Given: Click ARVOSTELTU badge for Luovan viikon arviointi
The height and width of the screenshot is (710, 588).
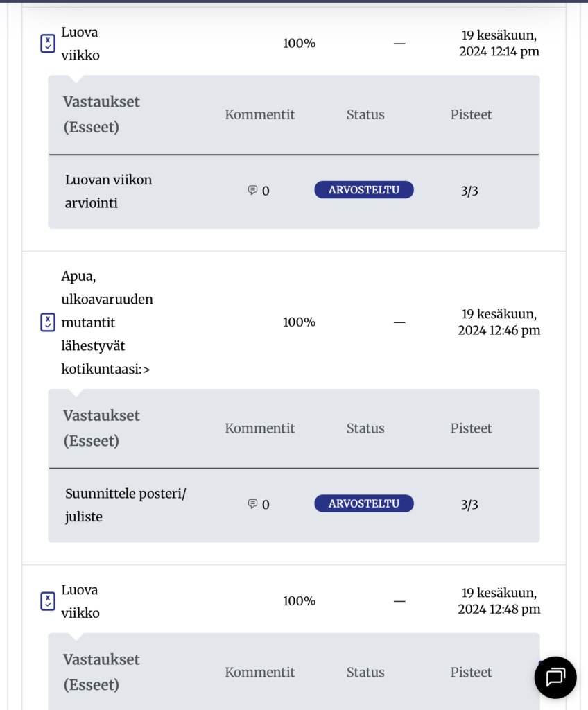Looking at the screenshot, I should pos(364,190).
